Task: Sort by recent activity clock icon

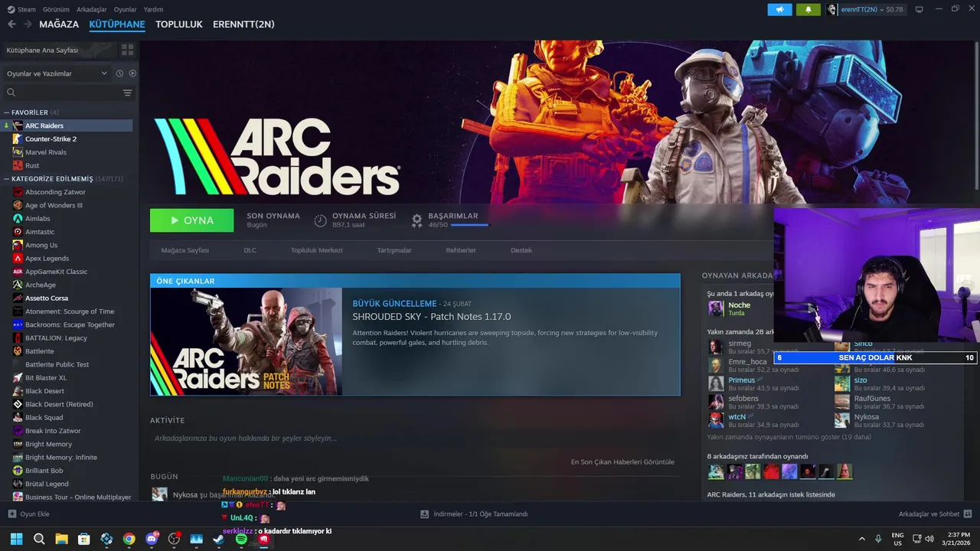Action: pyautogui.click(x=119, y=73)
